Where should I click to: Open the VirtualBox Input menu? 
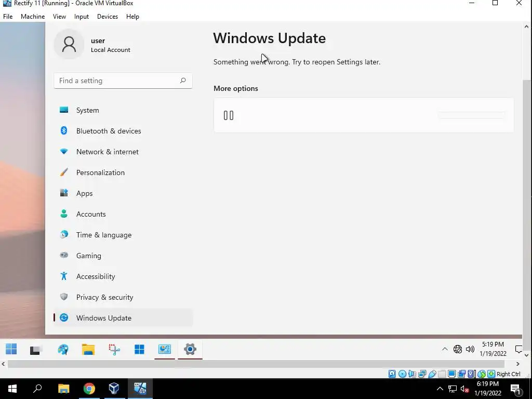click(x=82, y=16)
